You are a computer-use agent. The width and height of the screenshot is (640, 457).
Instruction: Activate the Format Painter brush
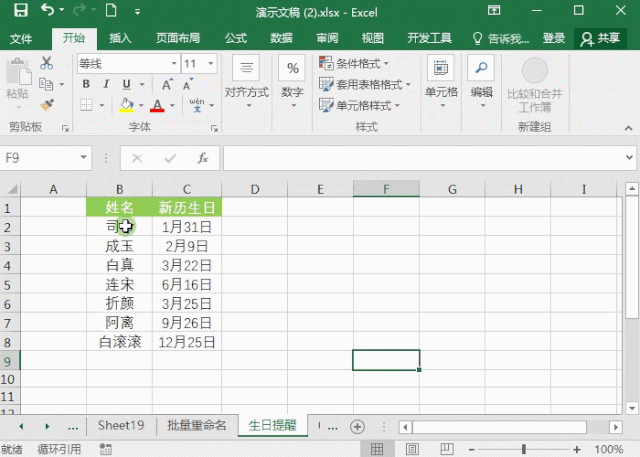pos(47,105)
